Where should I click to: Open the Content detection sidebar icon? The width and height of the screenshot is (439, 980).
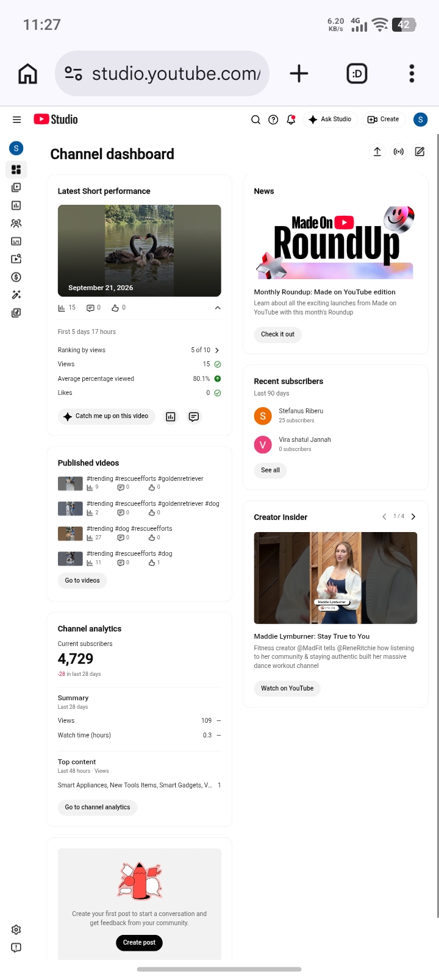16,259
